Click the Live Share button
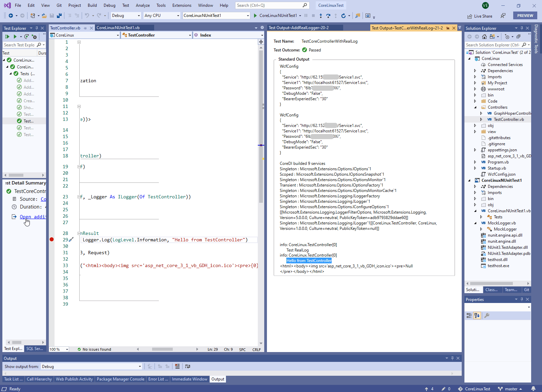 tap(480, 16)
